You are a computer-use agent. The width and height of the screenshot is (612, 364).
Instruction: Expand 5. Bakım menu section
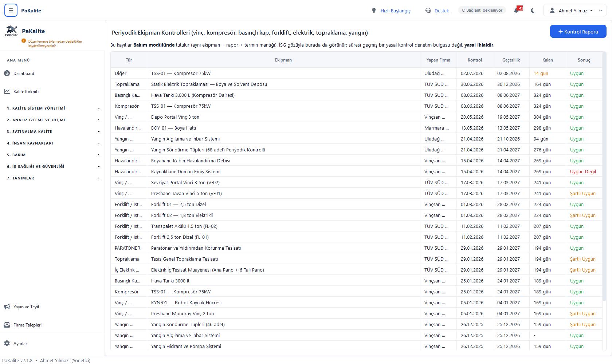tap(52, 155)
